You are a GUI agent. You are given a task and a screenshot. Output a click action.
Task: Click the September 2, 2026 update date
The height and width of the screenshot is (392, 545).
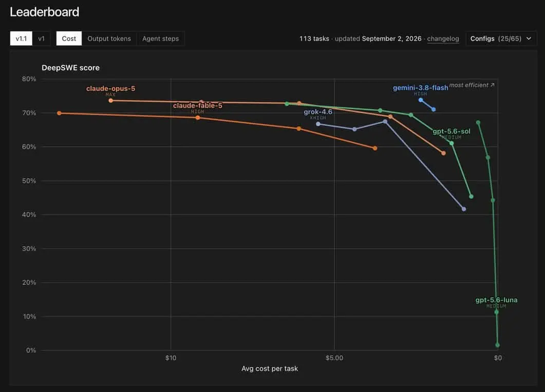point(392,39)
